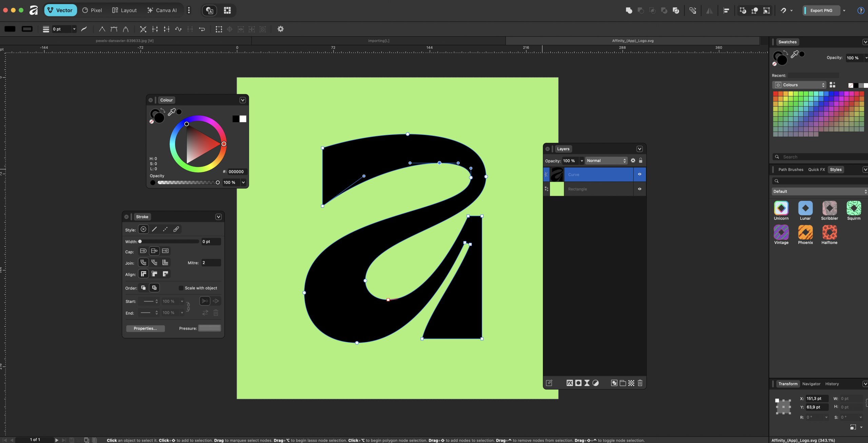Screen dimensions: 868x443
Task: Click the Layers panel delete trash icon
Action: click(x=640, y=383)
